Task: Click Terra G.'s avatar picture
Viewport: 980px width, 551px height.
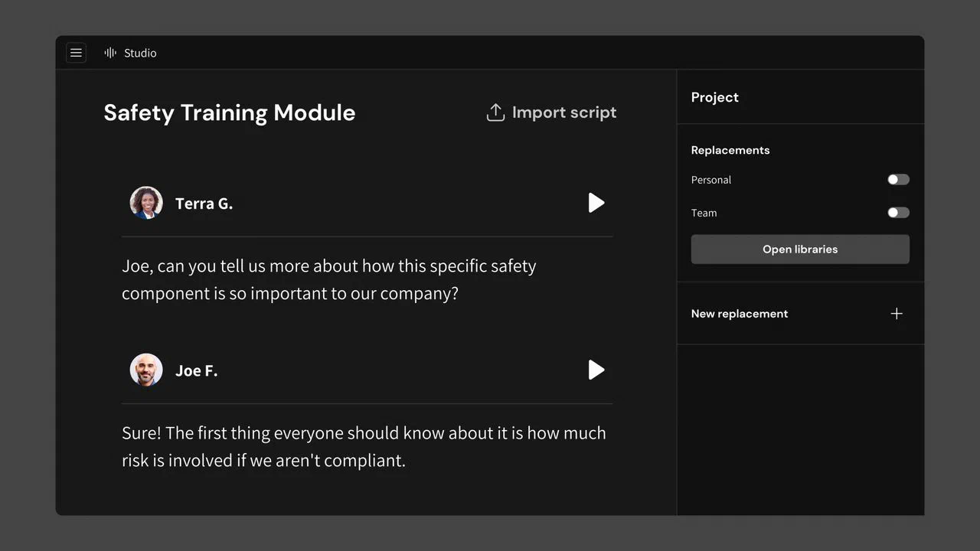Action: (146, 203)
